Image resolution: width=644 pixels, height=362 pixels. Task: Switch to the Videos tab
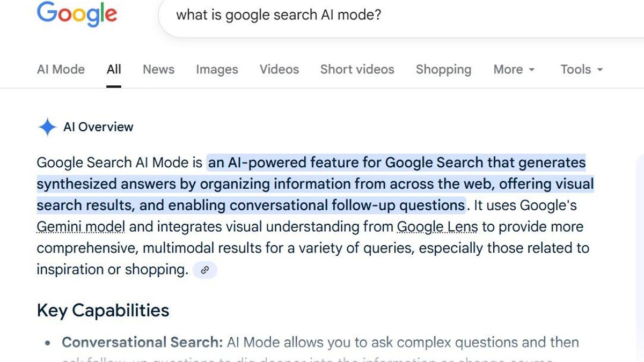(279, 70)
